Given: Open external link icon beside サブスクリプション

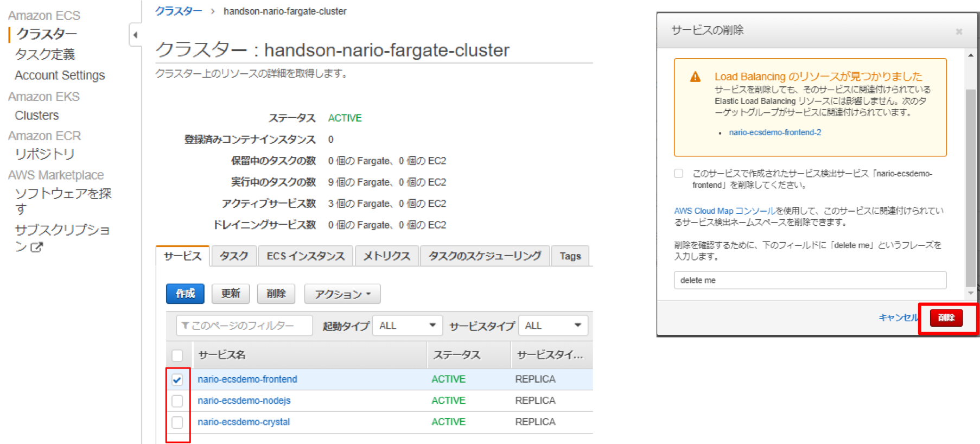Looking at the screenshot, I should point(36,248).
